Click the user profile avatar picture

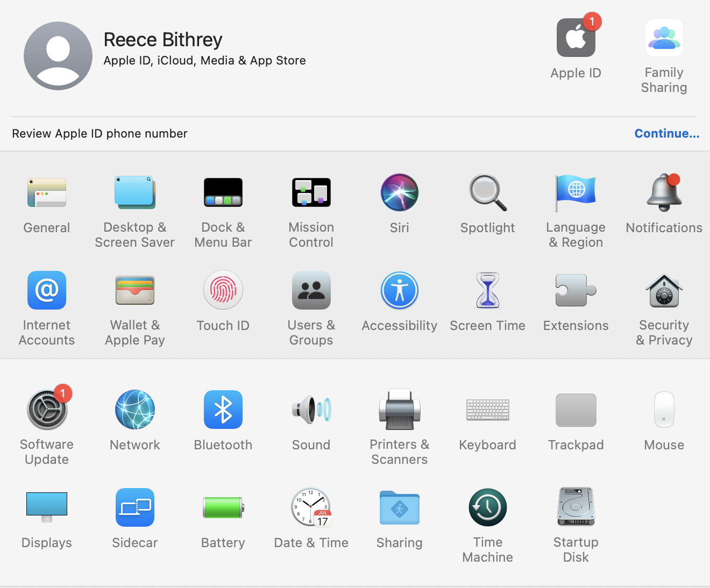pyautogui.click(x=58, y=56)
